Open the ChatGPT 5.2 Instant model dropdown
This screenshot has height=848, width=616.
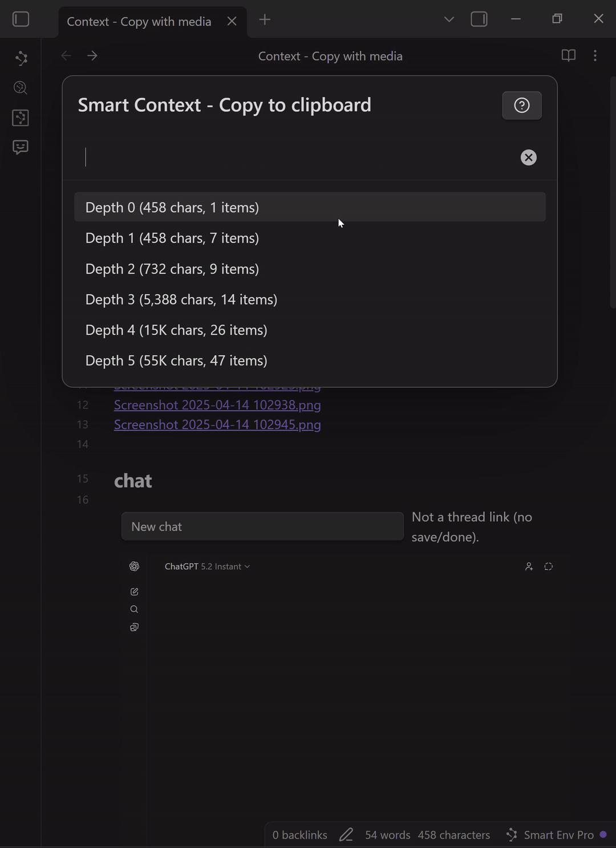208,566
